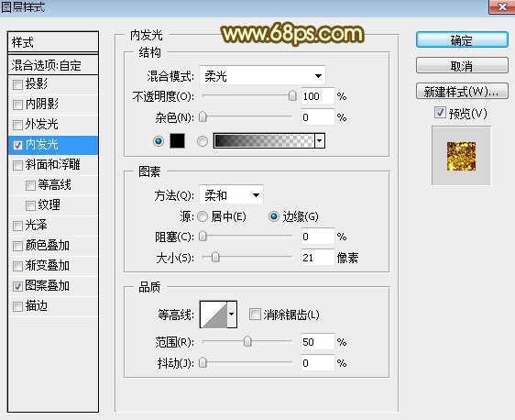
Task: Click the 抖动 value field
Action: (x=318, y=363)
